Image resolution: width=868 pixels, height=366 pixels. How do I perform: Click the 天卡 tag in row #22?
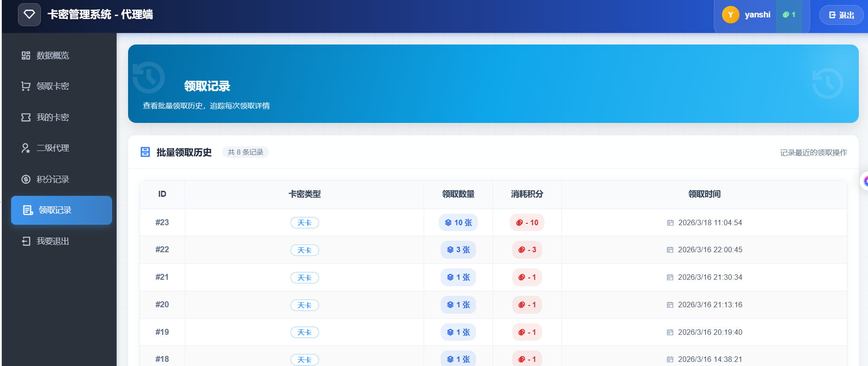(x=305, y=250)
